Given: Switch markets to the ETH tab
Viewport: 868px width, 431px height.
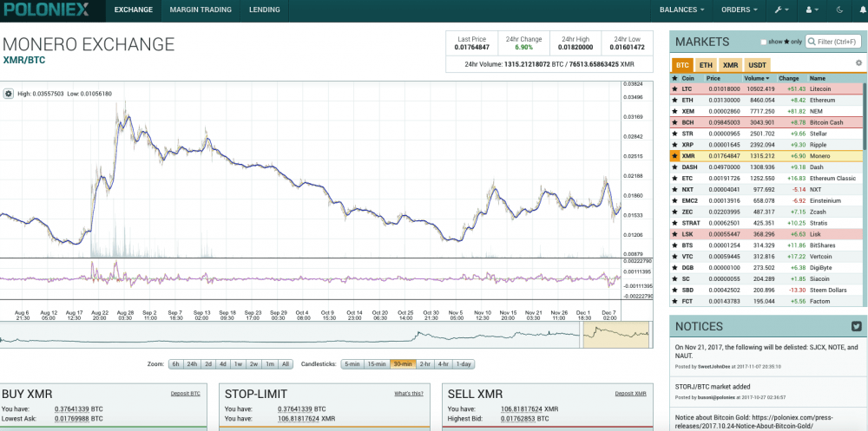Looking at the screenshot, I should pyautogui.click(x=706, y=65).
